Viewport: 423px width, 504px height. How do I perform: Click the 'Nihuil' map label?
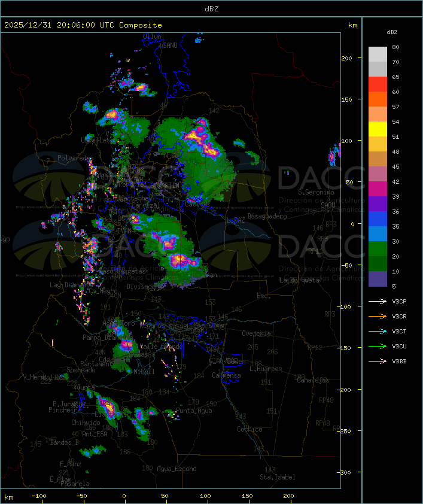(144, 372)
